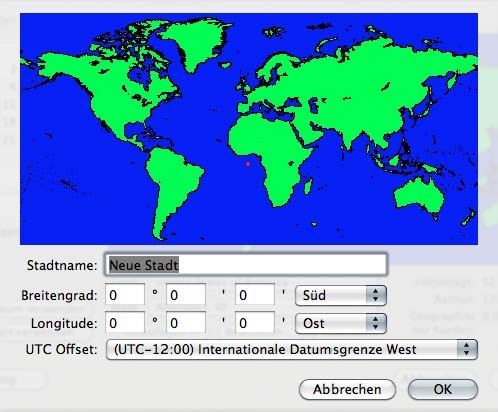Image resolution: width=498 pixels, height=412 pixels.
Task: Open the Ost longitude direction dropdown
Action: point(341,323)
